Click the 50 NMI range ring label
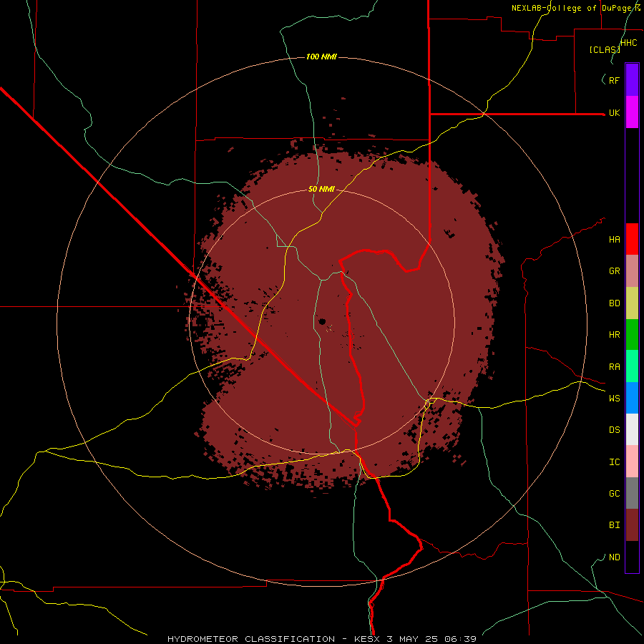 [x=321, y=189]
